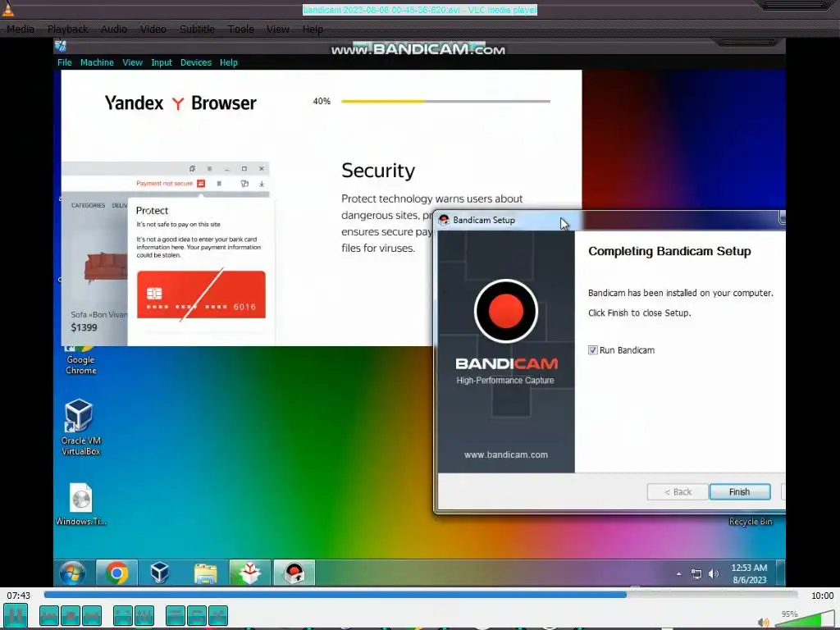Click the Yandex installer 40% progress bar
840x630 pixels.
[445, 101]
